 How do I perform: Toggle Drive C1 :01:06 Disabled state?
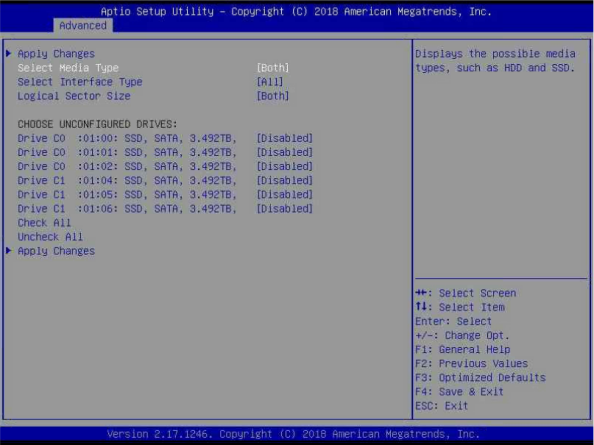(x=284, y=209)
